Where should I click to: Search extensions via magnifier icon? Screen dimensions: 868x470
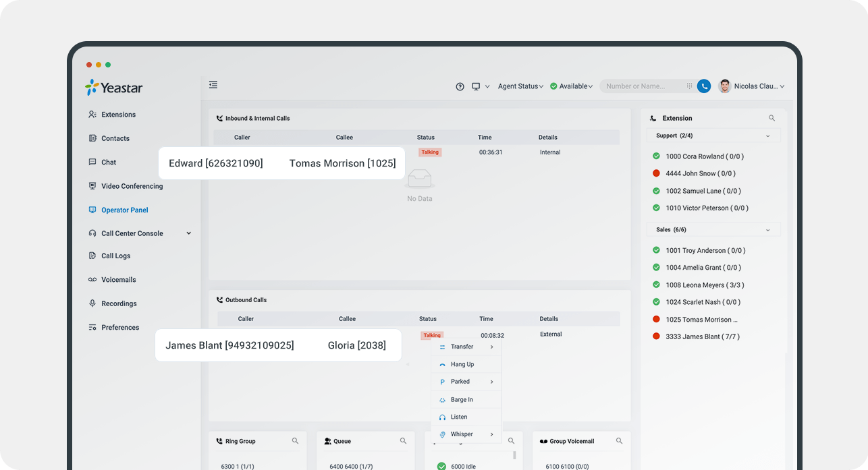click(772, 118)
